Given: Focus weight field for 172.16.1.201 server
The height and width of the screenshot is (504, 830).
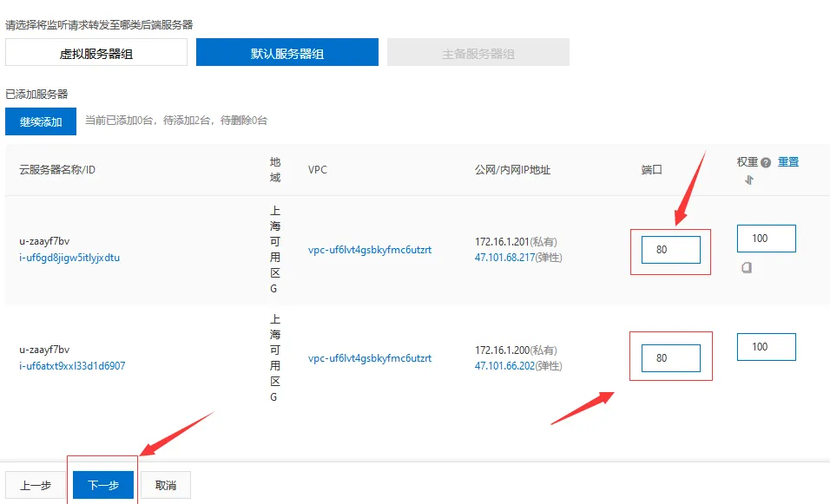Looking at the screenshot, I should tap(766, 239).
